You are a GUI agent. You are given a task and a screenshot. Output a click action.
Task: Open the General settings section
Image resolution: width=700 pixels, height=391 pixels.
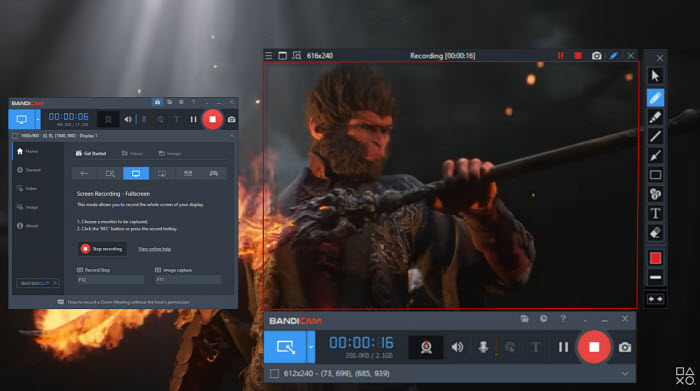pyautogui.click(x=29, y=170)
